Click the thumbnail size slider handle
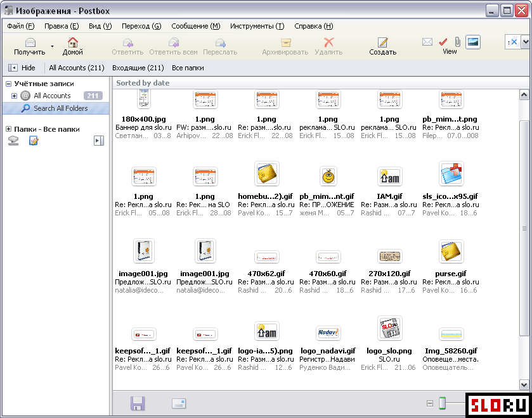This screenshot has height=418, width=532. 443,403
